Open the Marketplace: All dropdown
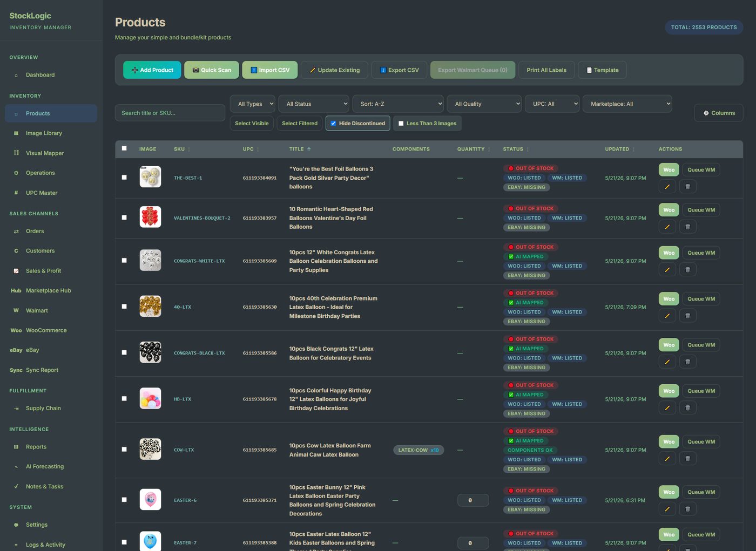 pos(627,104)
